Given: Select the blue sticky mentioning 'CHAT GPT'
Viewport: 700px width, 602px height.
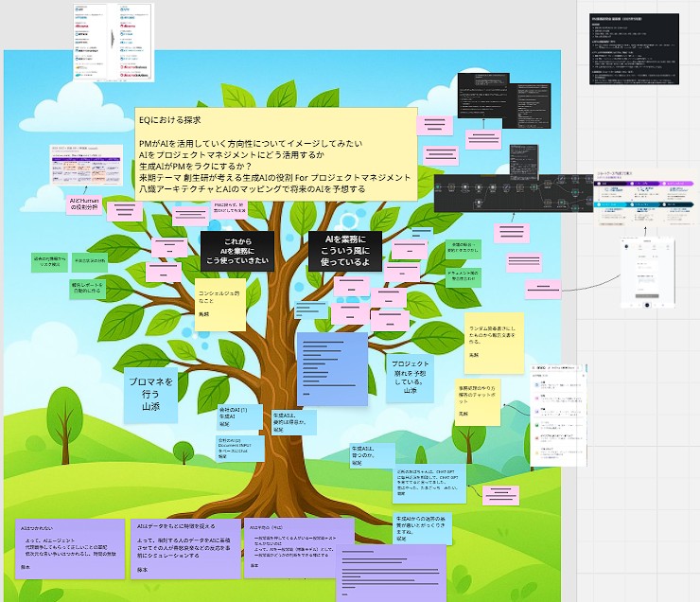Looking at the screenshot, I should 430,483.
